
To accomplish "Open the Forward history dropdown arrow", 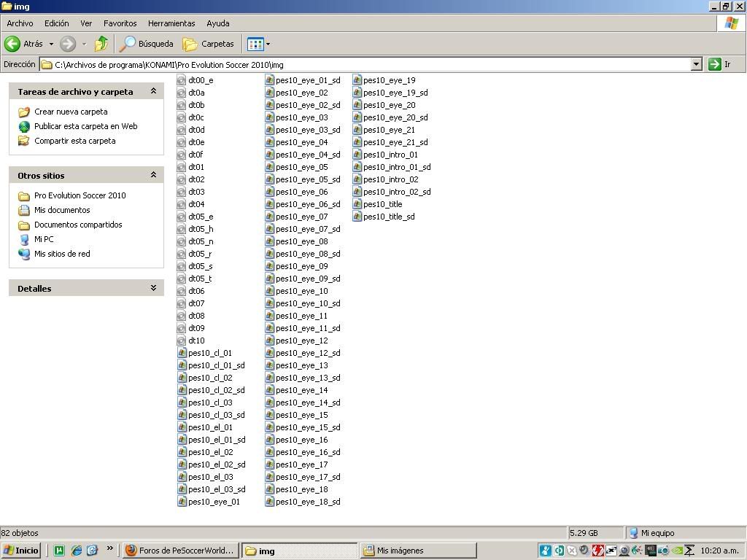I will [x=85, y=44].
